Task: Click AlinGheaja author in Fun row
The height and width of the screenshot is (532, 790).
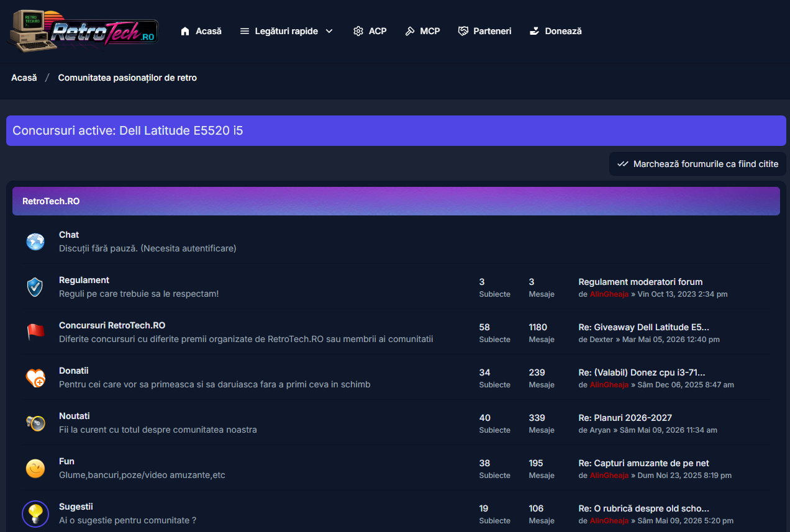Action: click(609, 476)
